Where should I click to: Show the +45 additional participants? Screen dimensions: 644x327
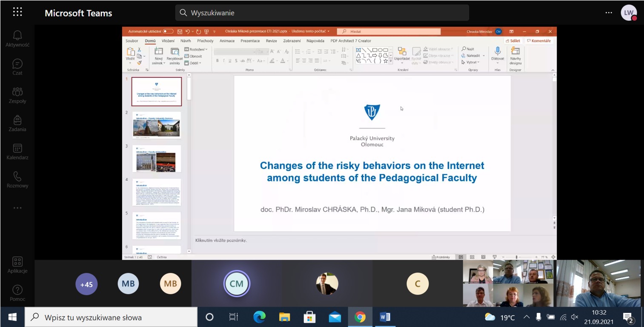click(86, 284)
